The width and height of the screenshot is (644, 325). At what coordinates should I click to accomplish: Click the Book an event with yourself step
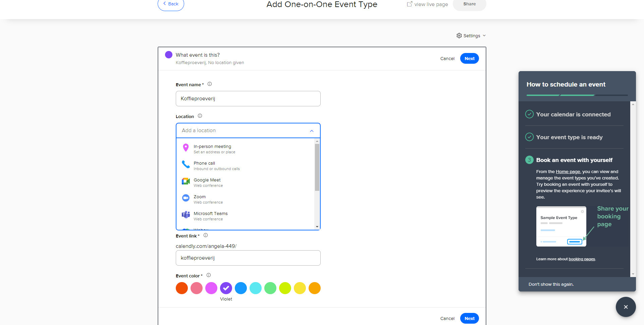(574, 160)
